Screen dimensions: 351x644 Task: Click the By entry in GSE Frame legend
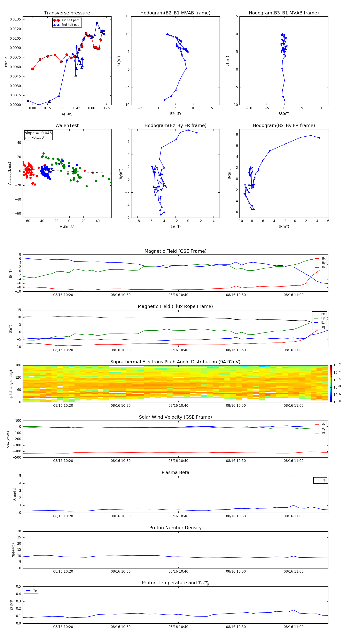320,263
